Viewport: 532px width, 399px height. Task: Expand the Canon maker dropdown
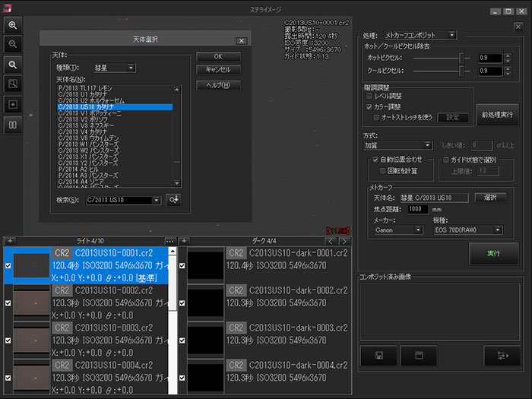tap(397, 230)
